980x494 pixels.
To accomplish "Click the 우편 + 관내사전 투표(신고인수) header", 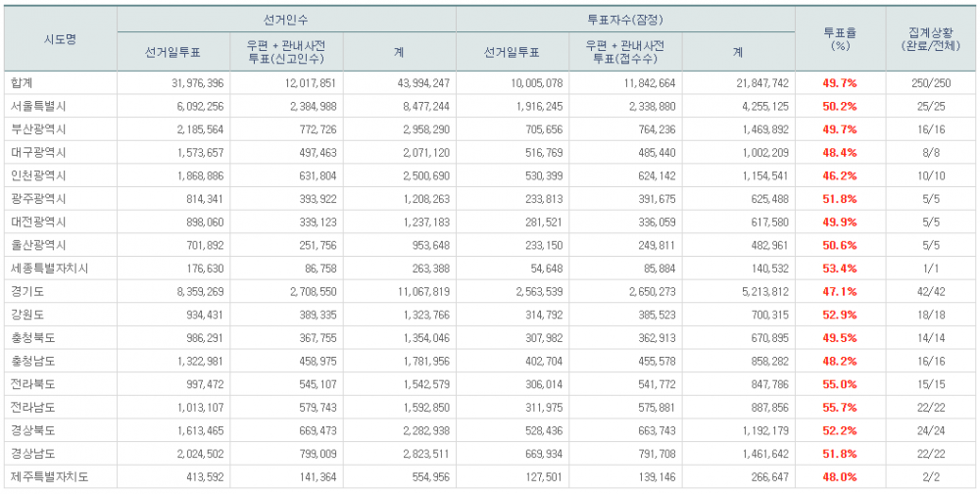I will 286,51.
